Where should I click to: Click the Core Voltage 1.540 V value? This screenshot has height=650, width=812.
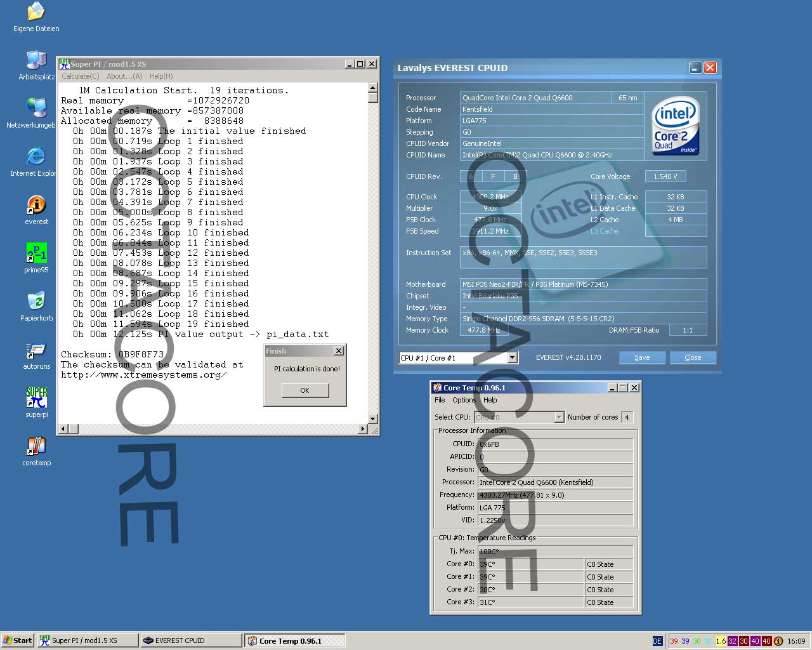[x=665, y=176]
